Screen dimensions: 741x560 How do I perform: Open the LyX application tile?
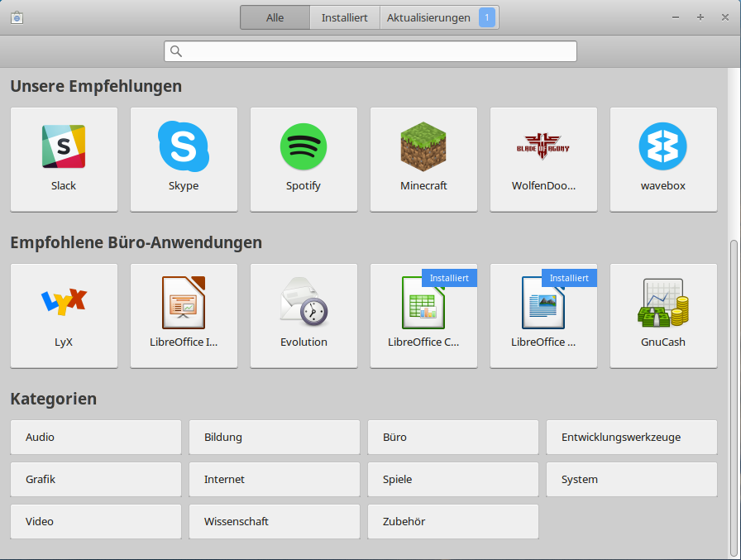click(64, 315)
